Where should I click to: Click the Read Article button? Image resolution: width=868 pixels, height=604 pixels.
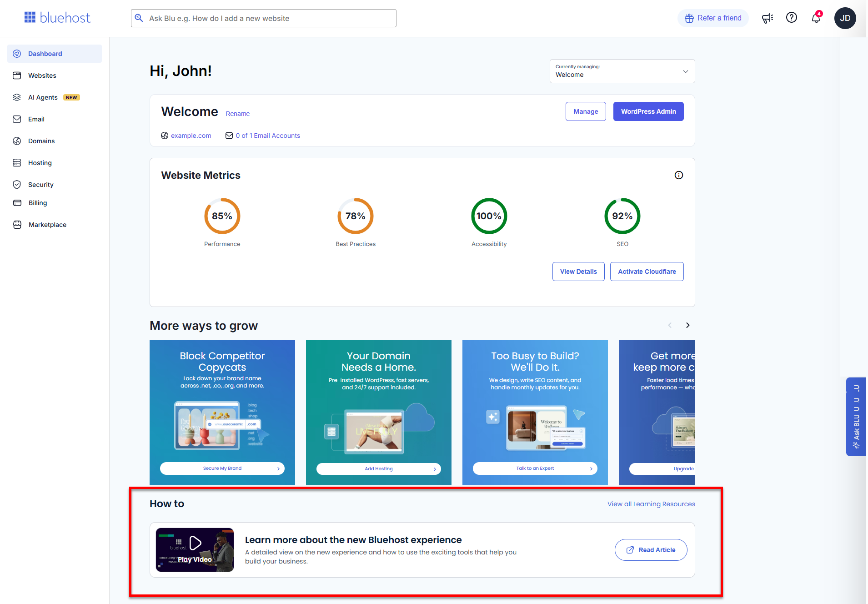[651, 550]
